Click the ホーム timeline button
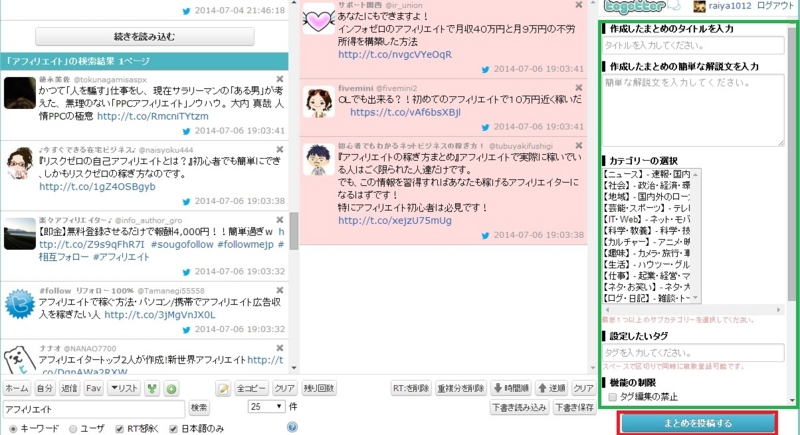 click(17, 389)
